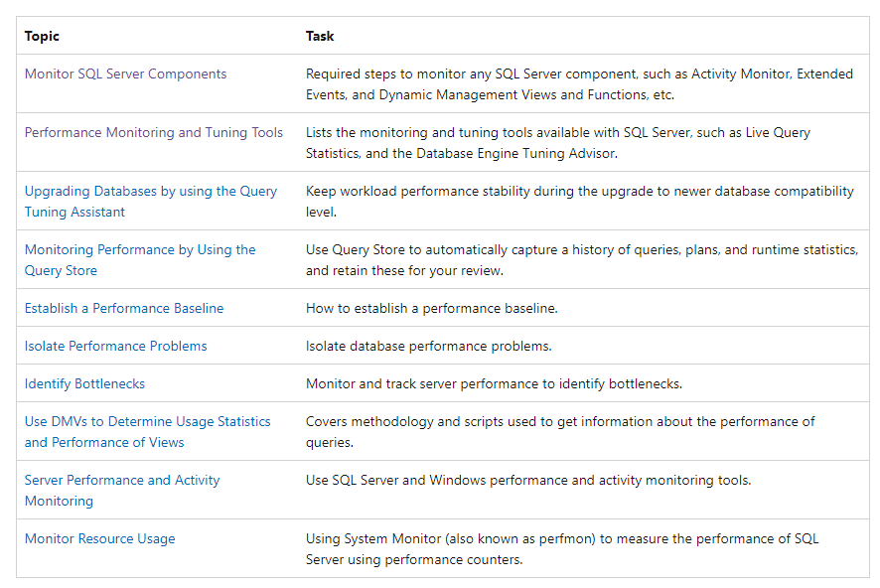The height and width of the screenshot is (588, 880).
Task: Open the Monitor SQL Server Components link
Action: [x=125, y=74]
